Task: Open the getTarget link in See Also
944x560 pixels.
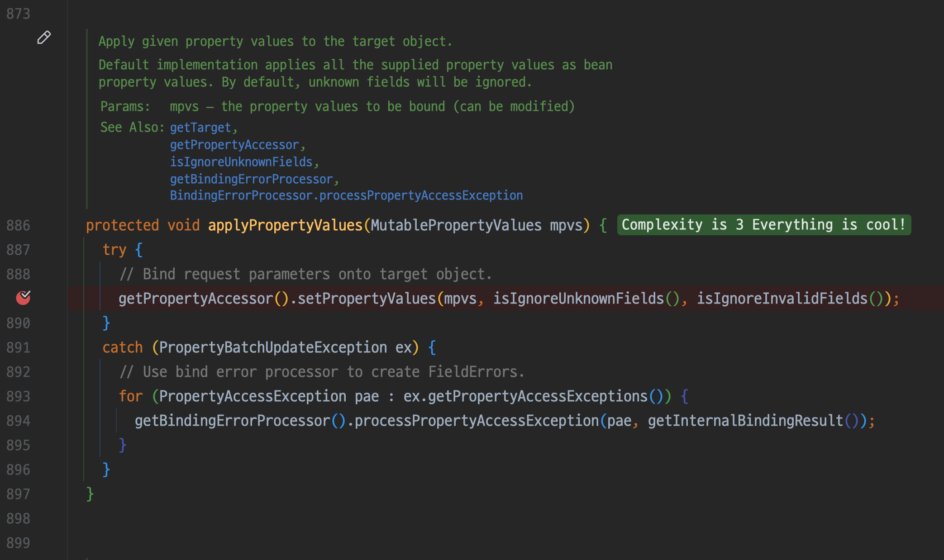Action: 200,128
